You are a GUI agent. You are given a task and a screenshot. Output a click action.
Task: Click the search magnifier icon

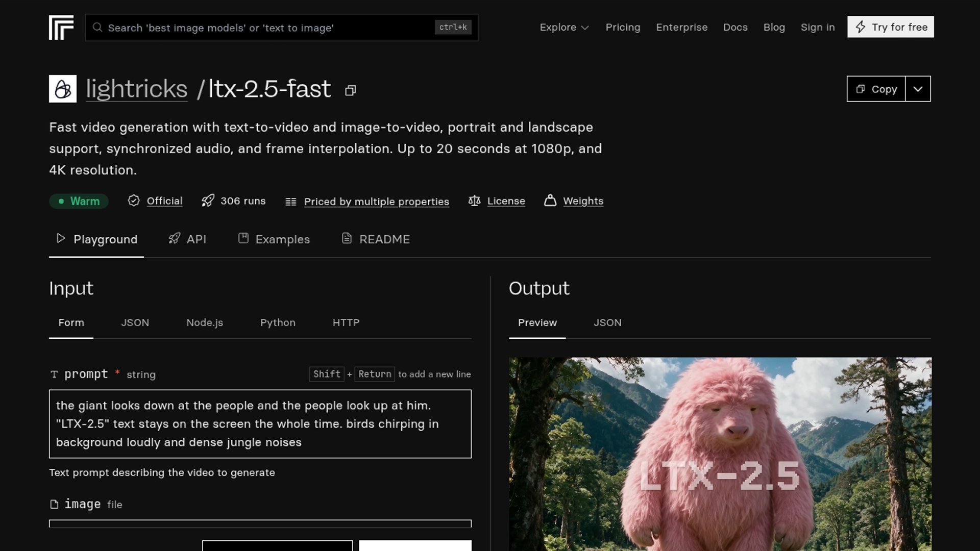97,28
